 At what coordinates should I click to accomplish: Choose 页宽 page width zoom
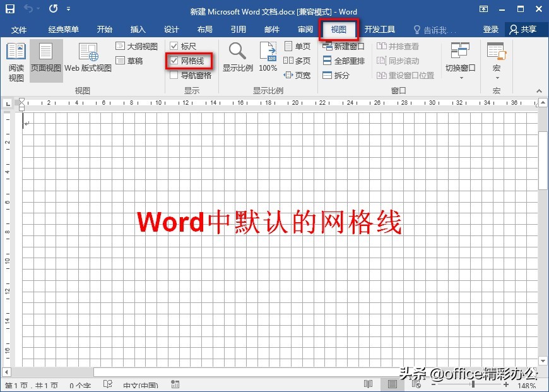297,75
